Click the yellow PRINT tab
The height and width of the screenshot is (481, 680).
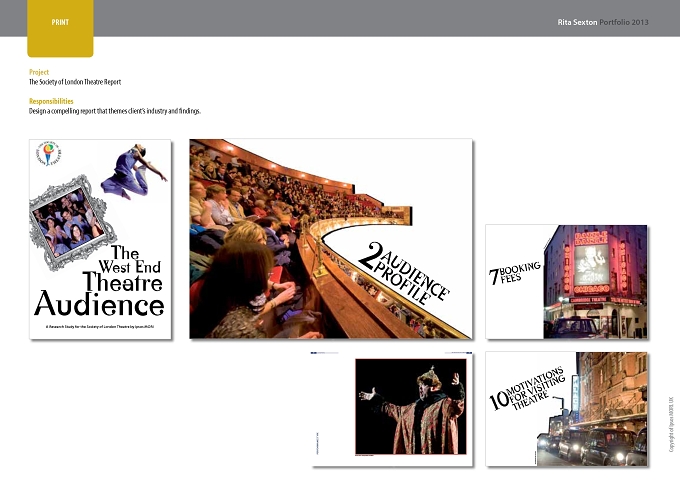[x=60, y=28]
